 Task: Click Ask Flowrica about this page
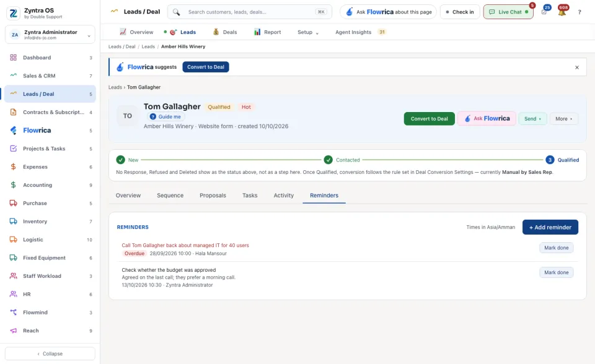pyautogui.click(x=388, y=12)
